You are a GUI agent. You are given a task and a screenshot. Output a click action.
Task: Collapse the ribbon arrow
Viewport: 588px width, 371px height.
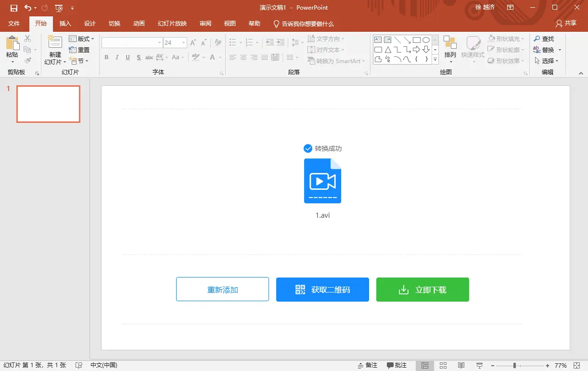click(x=581, y=72)
